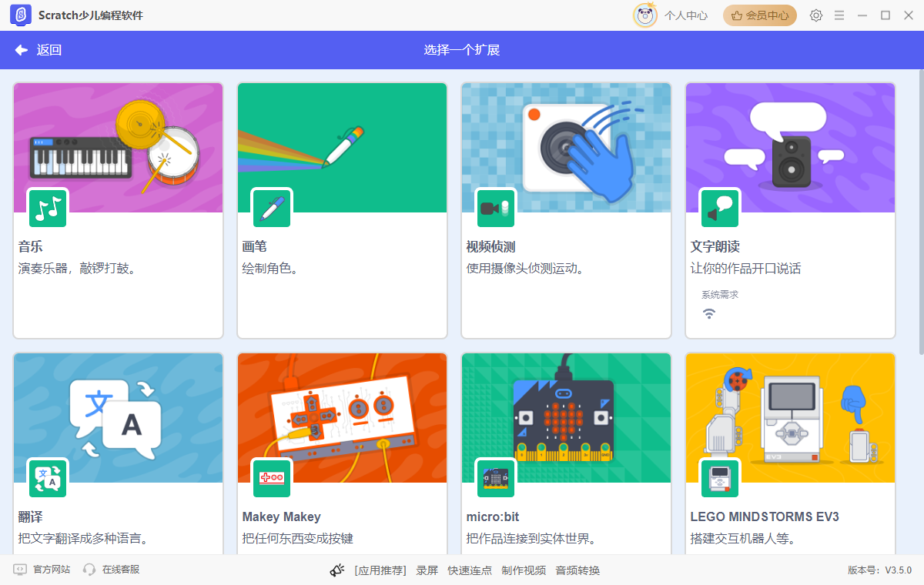924x585 pixels.
Task: Click 音频转换 for audio conversion
Action: pyautogui.click(x=577, y=570)
